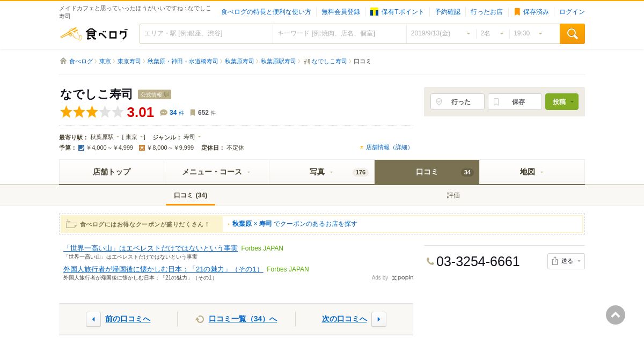This screenshot has height=338, width=644.
Task: Expand the 東京 area dropdown arrow
Action: 142,137
